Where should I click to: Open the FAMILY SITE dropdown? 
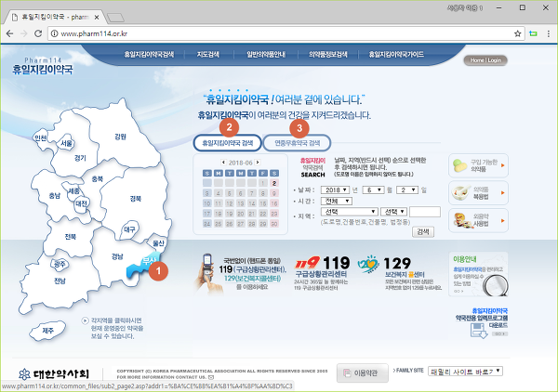coord(465,372)
